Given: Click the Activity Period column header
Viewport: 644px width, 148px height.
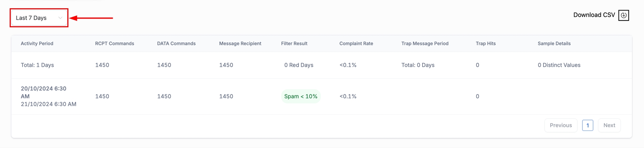Looking at the screenshot, I should [x=37, y=43].
